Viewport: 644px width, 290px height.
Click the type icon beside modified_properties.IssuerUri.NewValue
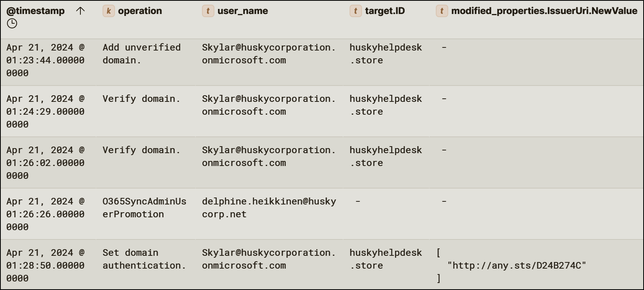click(x=442, y=11)
